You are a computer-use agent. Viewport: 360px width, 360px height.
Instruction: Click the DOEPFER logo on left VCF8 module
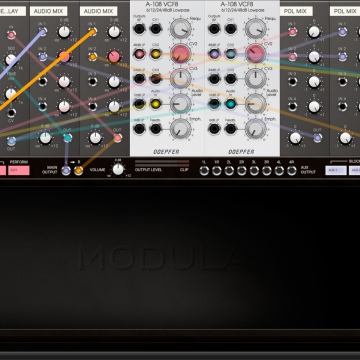pos(166,152)
